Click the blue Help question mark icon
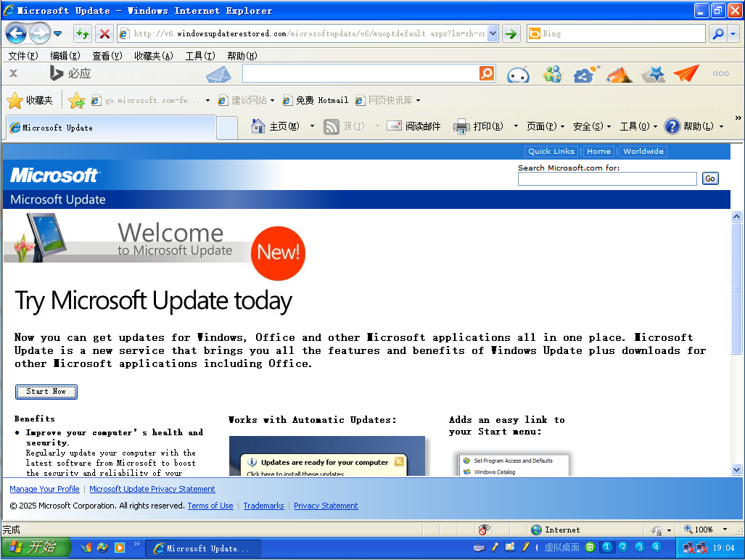 coord(672,126)
